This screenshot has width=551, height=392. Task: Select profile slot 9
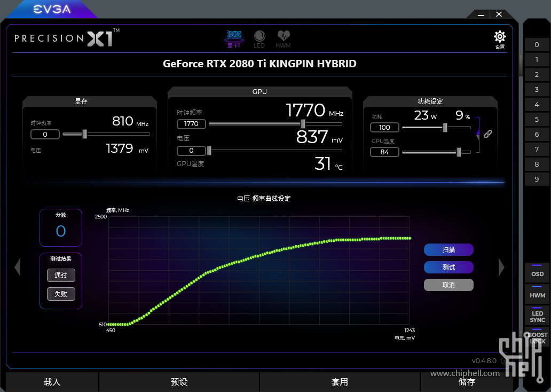point(537,179)
